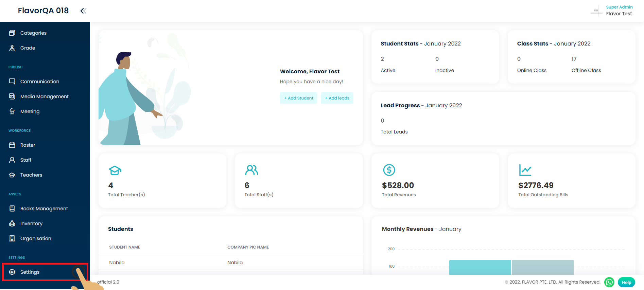Click the Offline Class count 17
The width and height of the screenshot is (644, 290).
(x=574, y=59)
